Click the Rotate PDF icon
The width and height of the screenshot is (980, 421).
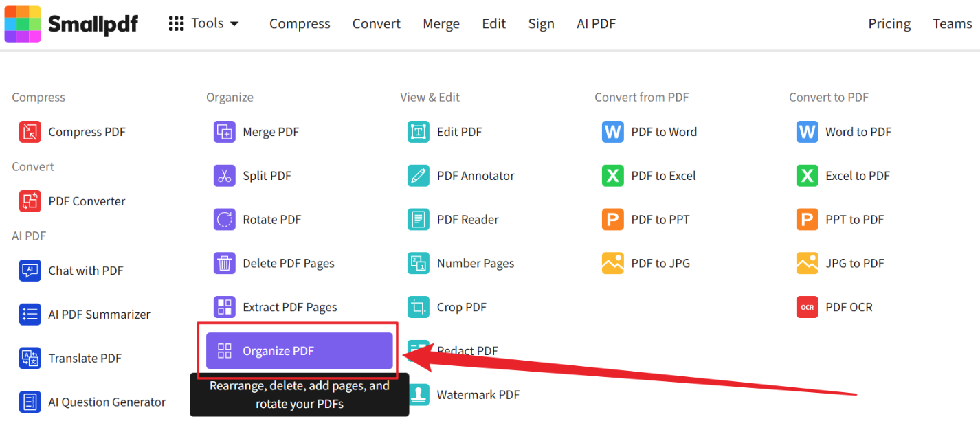pyautogui.click(x=224, y=220)
